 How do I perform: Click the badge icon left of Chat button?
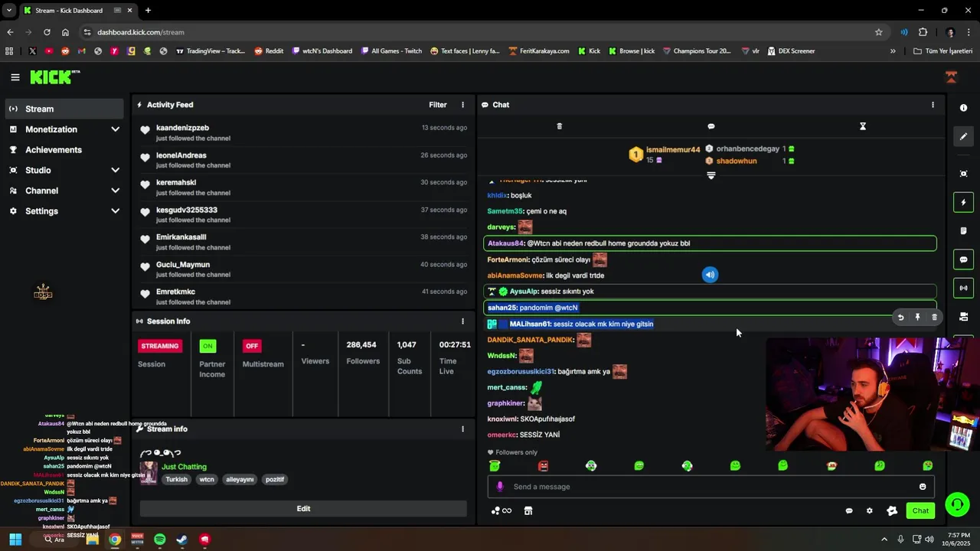892,511
